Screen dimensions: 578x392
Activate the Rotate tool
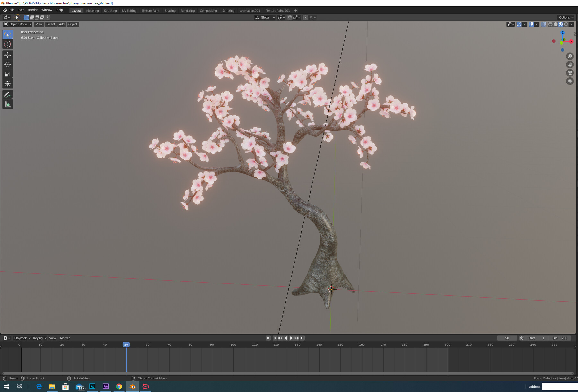pyautogui.click(x=8, y=65)
